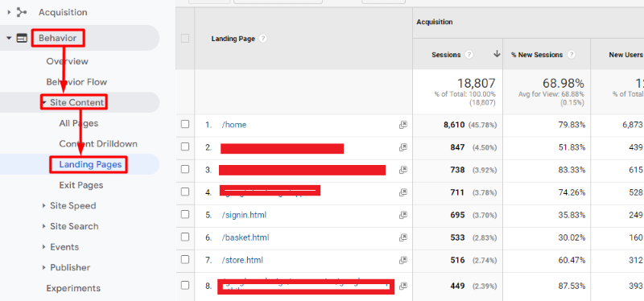Click the /signin.html landing page link
Image resolution: width=644 pixels, height=301 pixels.
pyautogui.click(x=244, y=215)
